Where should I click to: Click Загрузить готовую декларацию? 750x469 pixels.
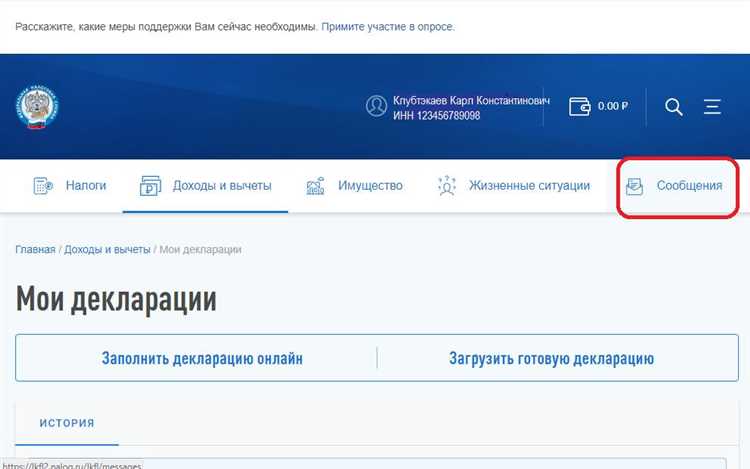551,358
